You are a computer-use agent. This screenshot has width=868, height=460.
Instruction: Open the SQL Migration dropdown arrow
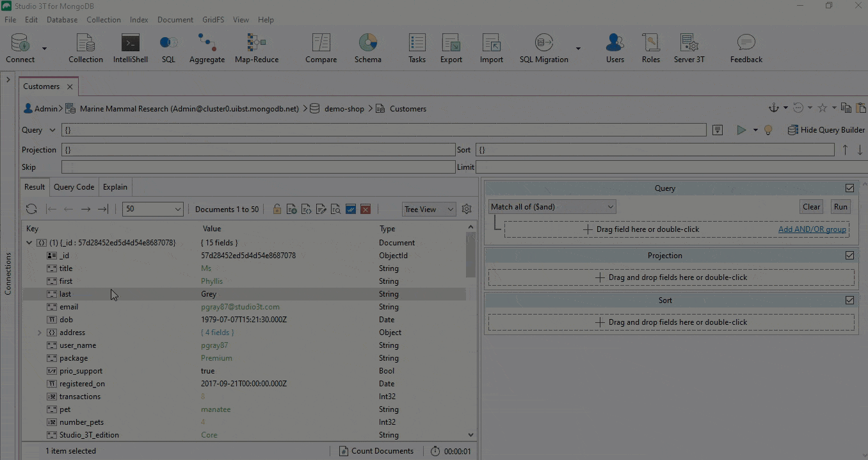pyautogui.click(x=578, y=49)
